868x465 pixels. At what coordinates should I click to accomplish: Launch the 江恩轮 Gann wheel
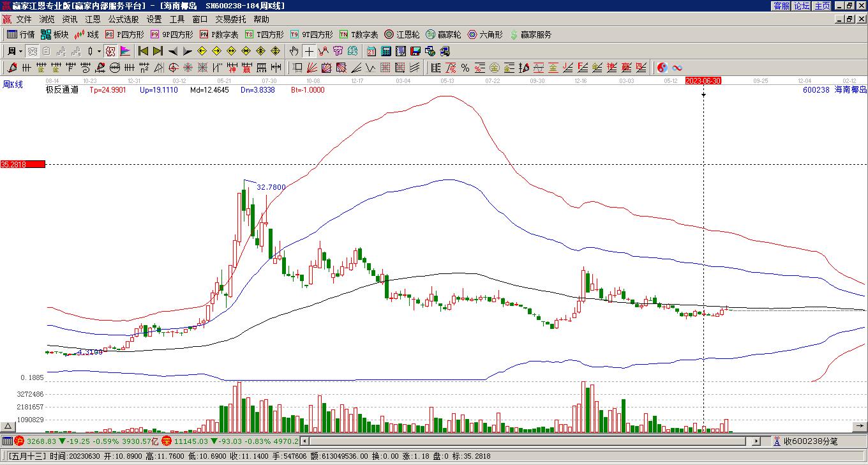402,34
